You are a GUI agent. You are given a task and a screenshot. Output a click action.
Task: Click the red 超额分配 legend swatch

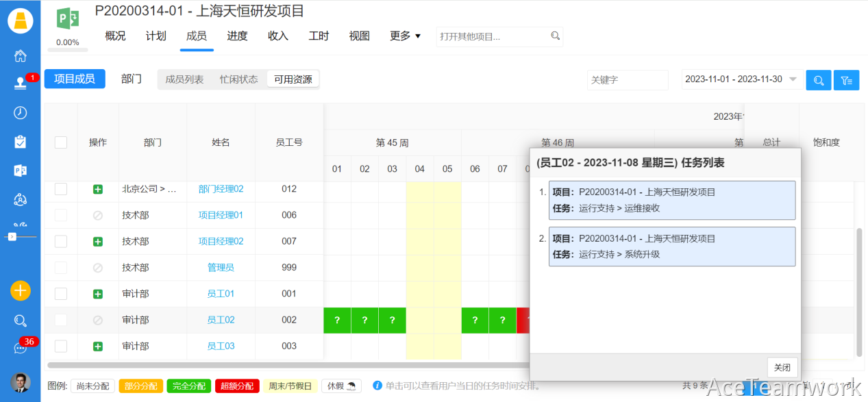pos(237,386)
